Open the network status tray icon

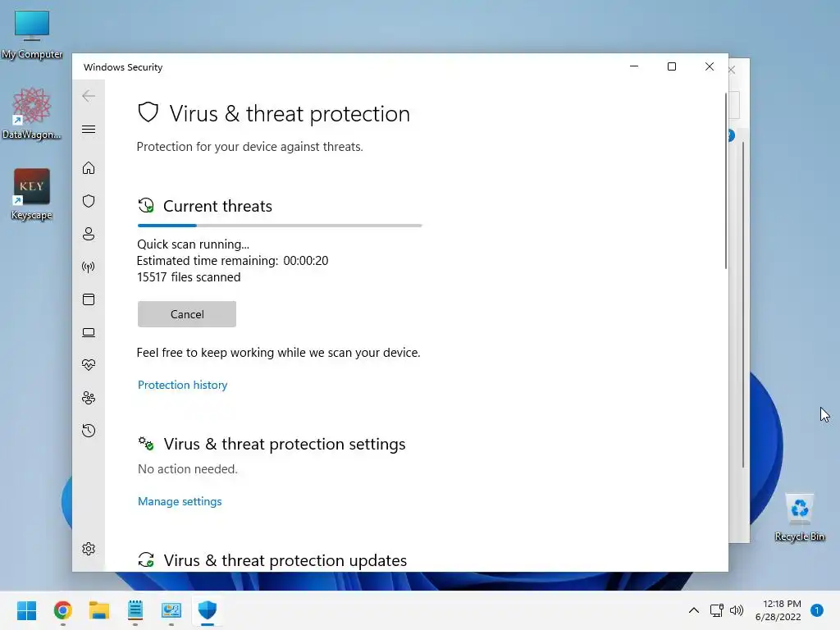716,610
